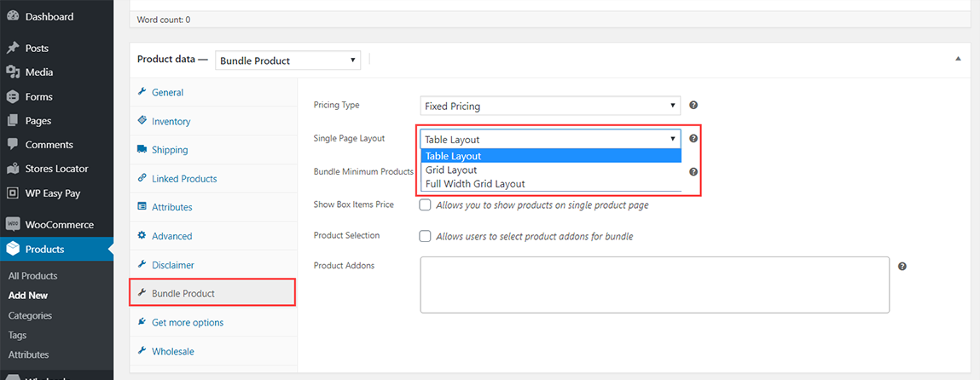
Task: Collapse the Product data panel arrow
Action: point(958,59)
